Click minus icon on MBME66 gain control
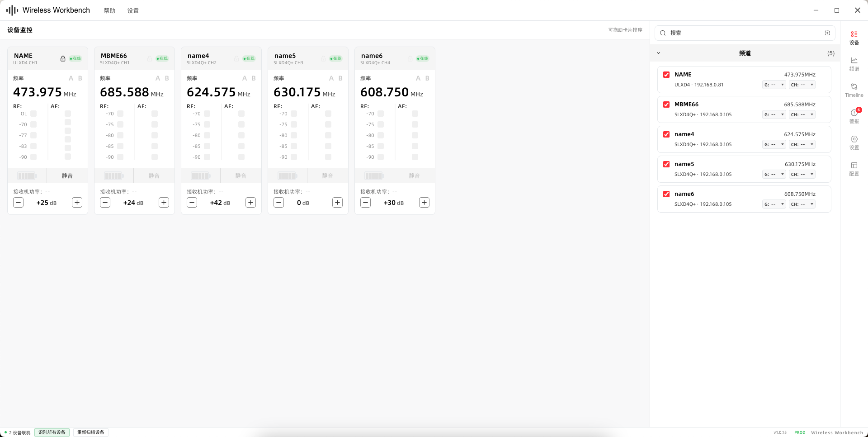Image resolution: width=868 pixels, height=437 pixels. click(x=105, y=202)
